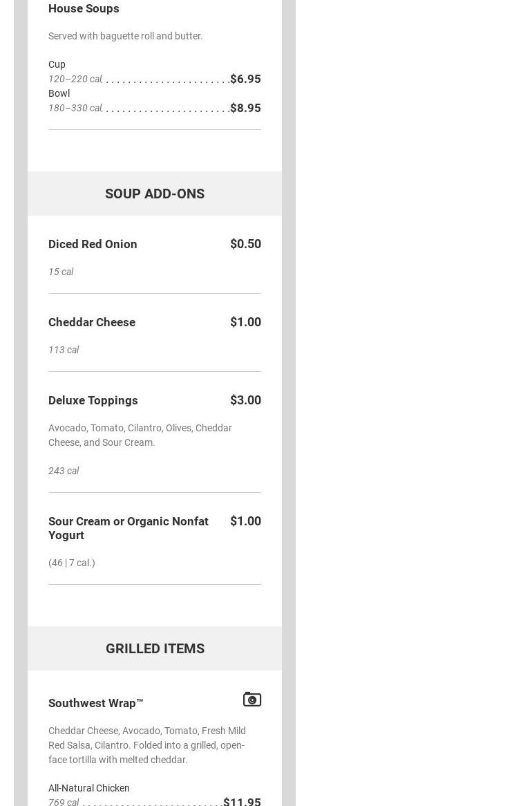Click the (46 | 7 cal.) calorie note
This screenshot has width=532, height=806.
click(72, 563)
